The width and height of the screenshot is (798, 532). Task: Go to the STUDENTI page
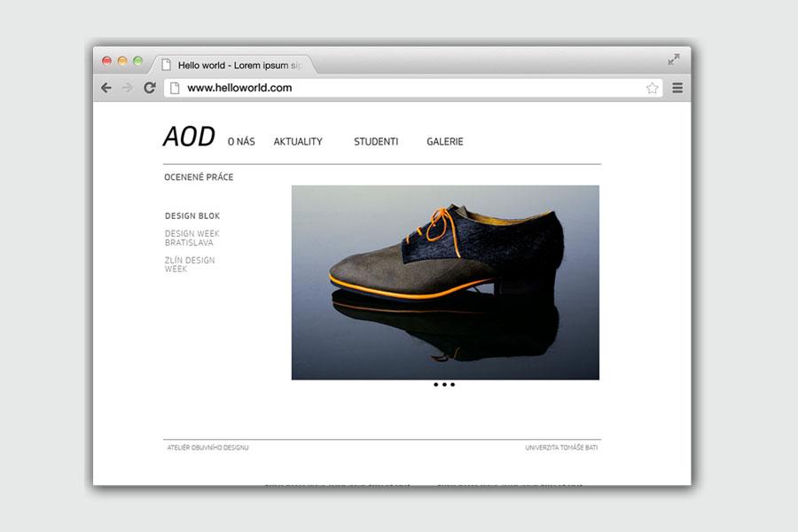(376, 142)
